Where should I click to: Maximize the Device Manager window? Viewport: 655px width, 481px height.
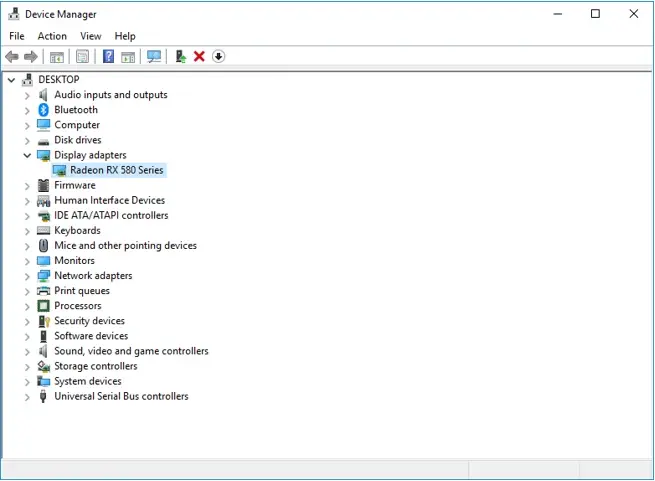(x=595, y=14)
